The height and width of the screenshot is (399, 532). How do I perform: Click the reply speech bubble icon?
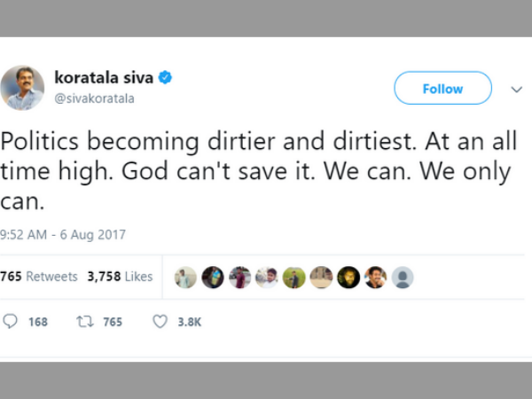pos(11,322)
